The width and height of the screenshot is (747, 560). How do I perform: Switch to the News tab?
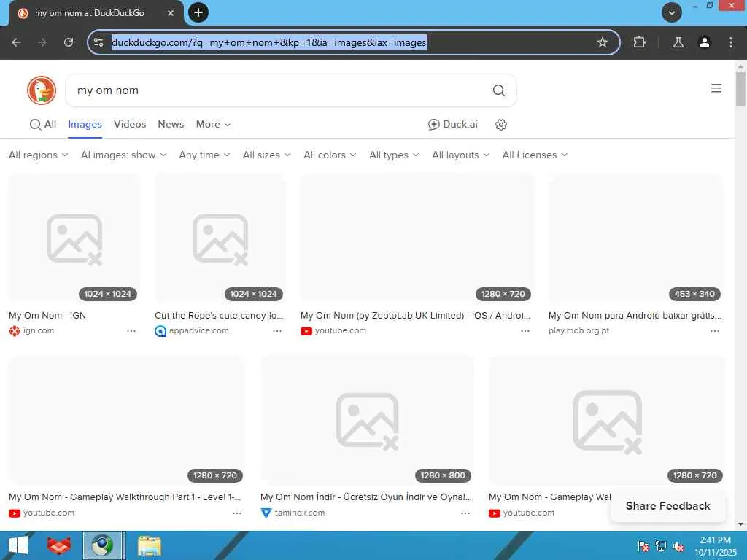[x=171, y=124]
